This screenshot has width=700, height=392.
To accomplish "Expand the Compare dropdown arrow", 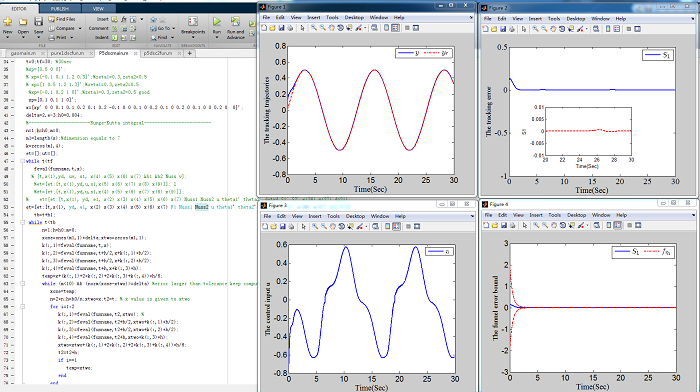I will [x=80, y=29].
